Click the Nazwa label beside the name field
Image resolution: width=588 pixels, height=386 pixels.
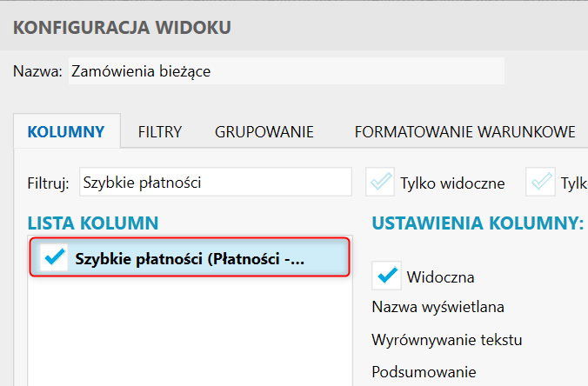(37, 71)
